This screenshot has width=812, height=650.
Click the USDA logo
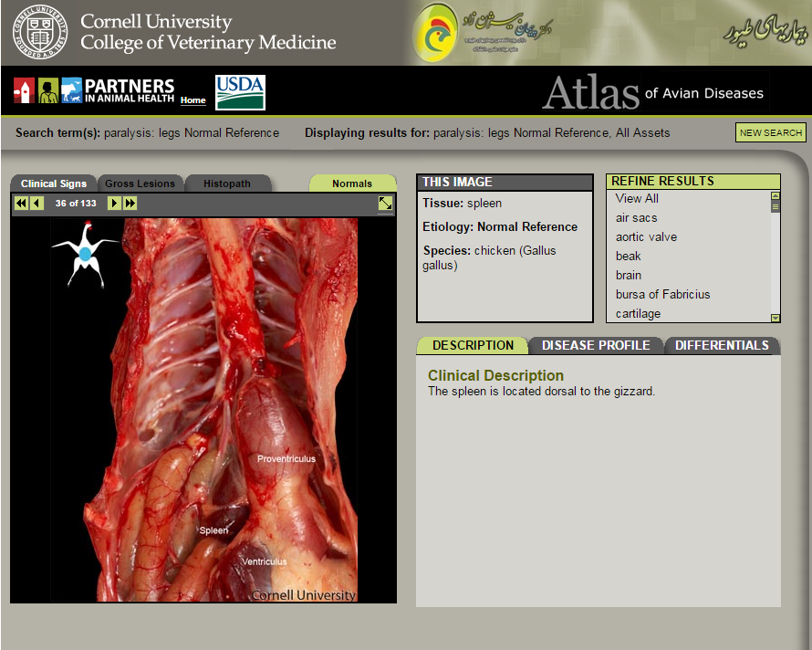pos(240,92)
